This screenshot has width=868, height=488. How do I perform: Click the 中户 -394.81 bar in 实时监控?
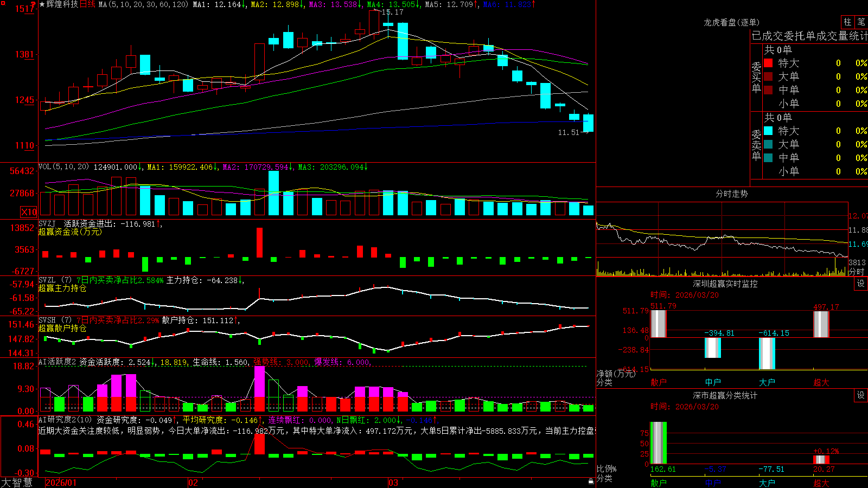[713, 348]
